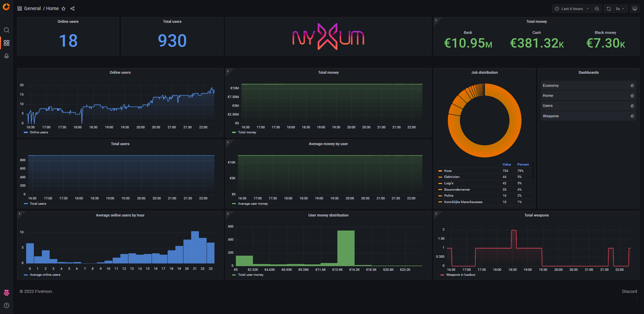Viewport: 644px width, 314px height.
Task: Open the Discord link in footer
Action: (x=629, y=292)
